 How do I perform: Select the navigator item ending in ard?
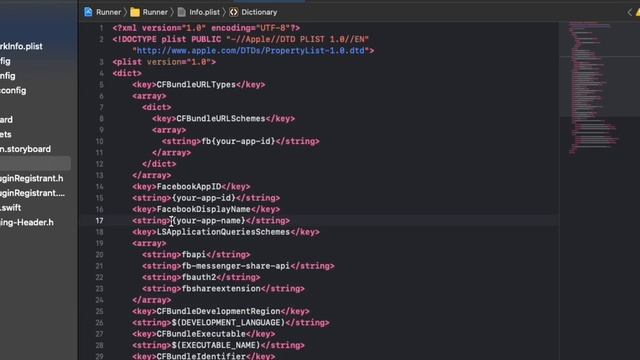[x=6, y=120]
